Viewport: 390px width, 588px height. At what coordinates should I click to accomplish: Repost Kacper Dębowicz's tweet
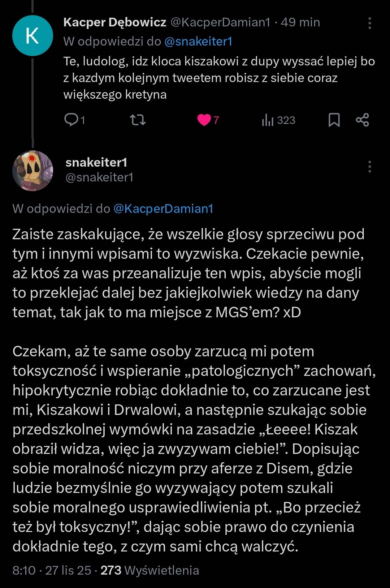(x=138, y=120)
